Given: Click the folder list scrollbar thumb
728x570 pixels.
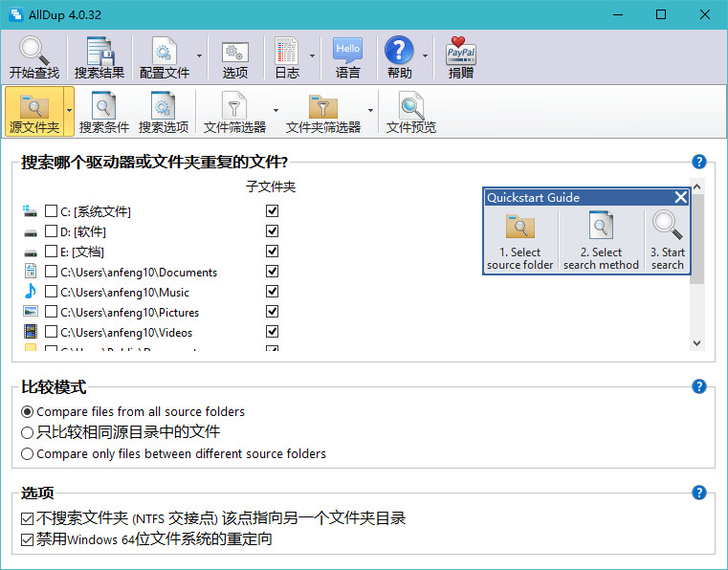Looking at the screenshot, I should pyautogui.click(x=696, y=239).
